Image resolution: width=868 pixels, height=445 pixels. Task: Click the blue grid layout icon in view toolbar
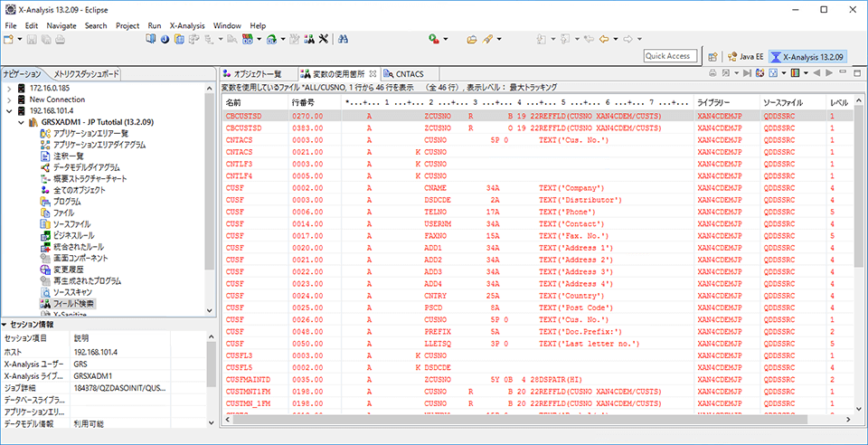tap(773, 73)
